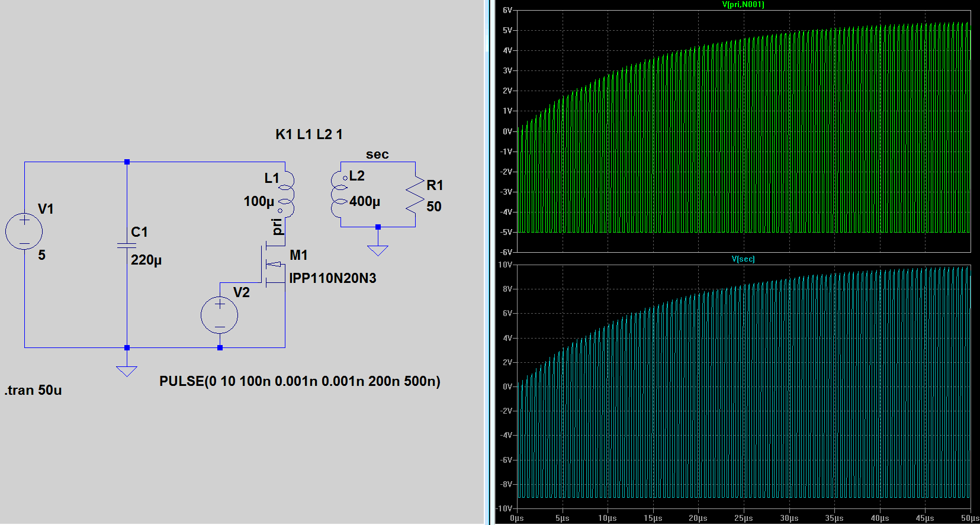Click the IPP110N20N3 MOSFET model name
The width and height of the screenshot is (980, 525).
(333, 278)
